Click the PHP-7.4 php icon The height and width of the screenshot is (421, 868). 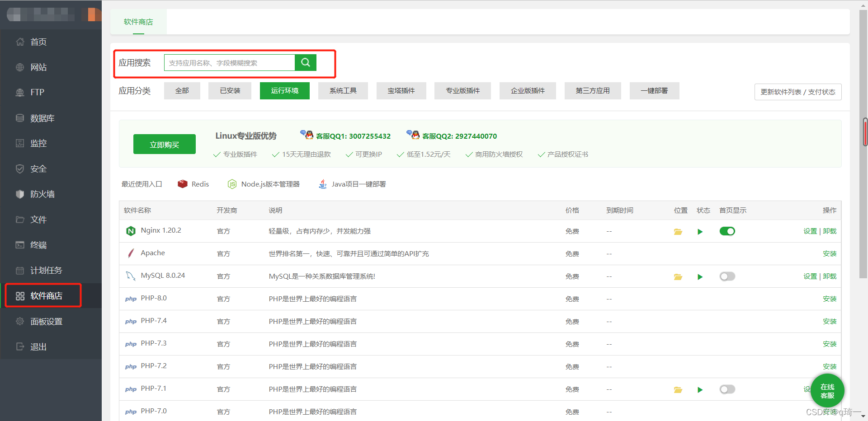pos(131,322)
